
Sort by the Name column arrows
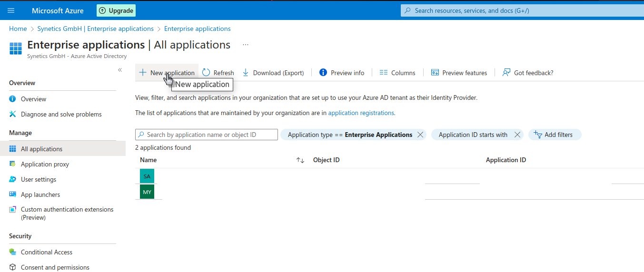[300, 160]
